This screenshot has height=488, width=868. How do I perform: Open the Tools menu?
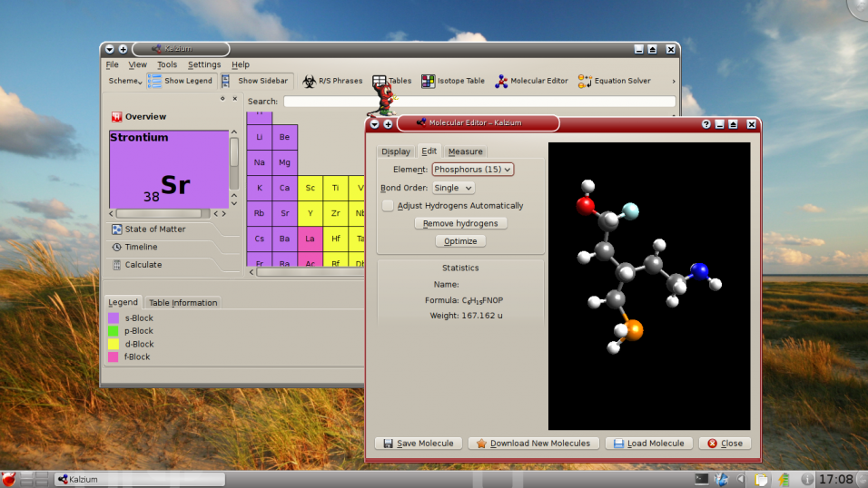point(167,64)
